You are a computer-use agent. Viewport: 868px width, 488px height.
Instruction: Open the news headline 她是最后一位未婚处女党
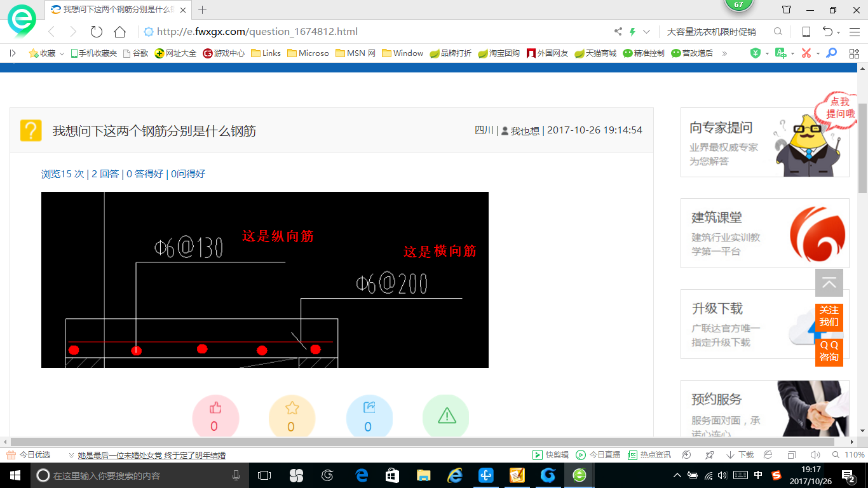coord(152,455)
